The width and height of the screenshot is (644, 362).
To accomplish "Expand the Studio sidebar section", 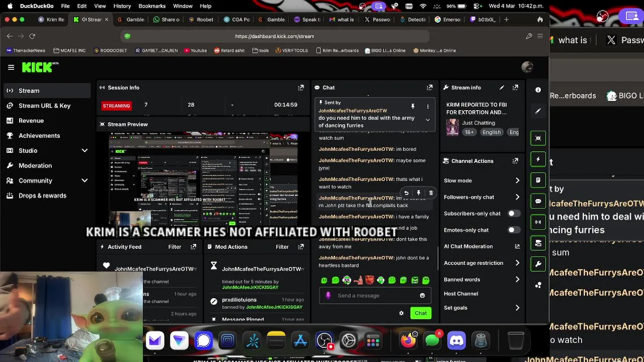I will (x=85, y=150).
